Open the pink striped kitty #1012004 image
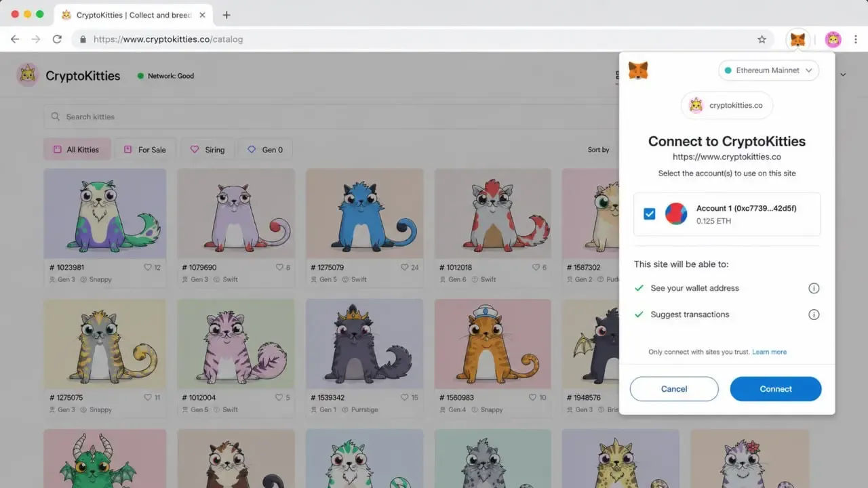The image size is (868, 488). [236, 344]
